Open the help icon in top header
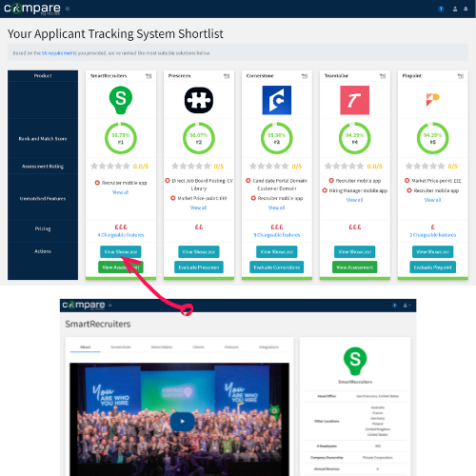Screen dimensions: 476x476 click(441, 9)
